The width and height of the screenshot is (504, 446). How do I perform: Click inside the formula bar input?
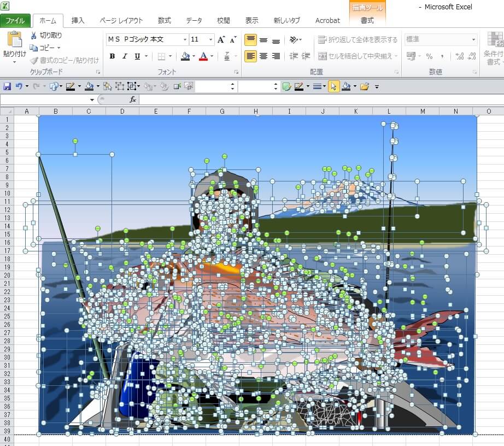tap(321, 99)
